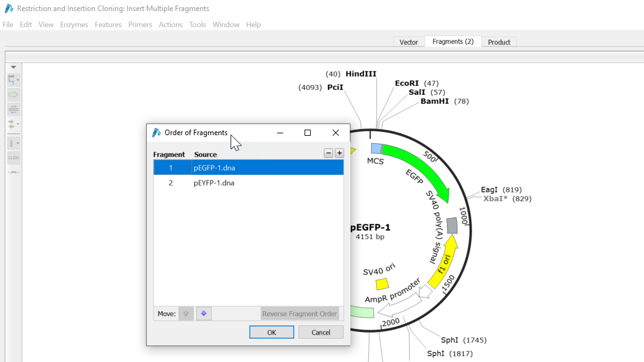The height and width of the screenshot is (362, 644).
Task: Open the File menu
Action: 8,24
